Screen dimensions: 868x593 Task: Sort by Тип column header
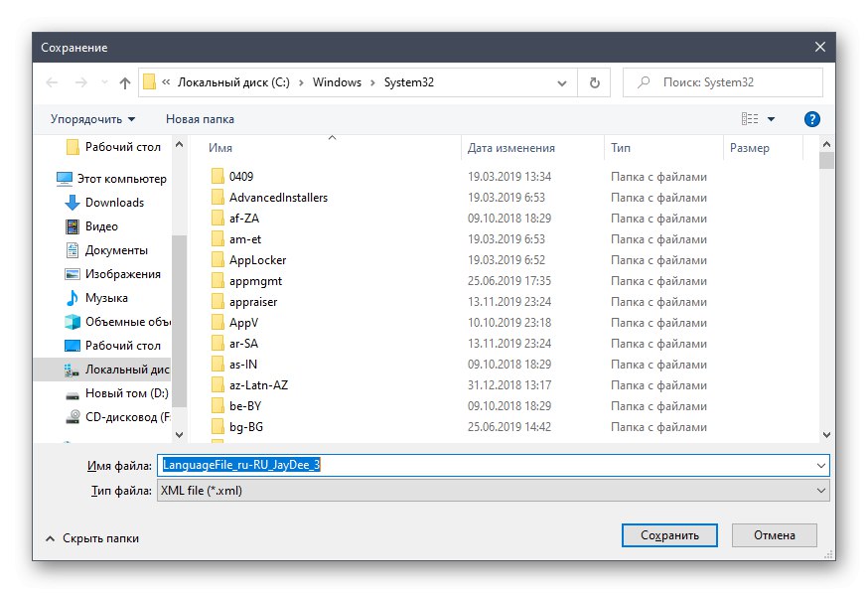click(x=621, y=148)
